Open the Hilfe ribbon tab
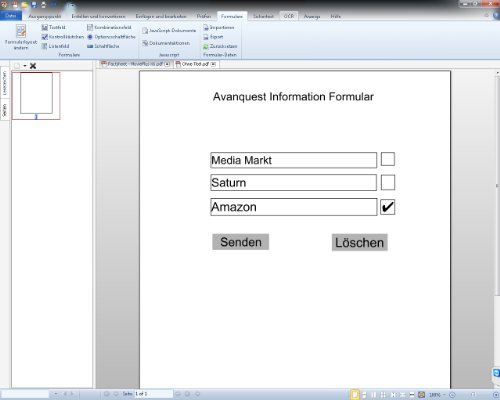Image resolution: width=500 pixels, height=400 pixels. [x=335, y=16]
